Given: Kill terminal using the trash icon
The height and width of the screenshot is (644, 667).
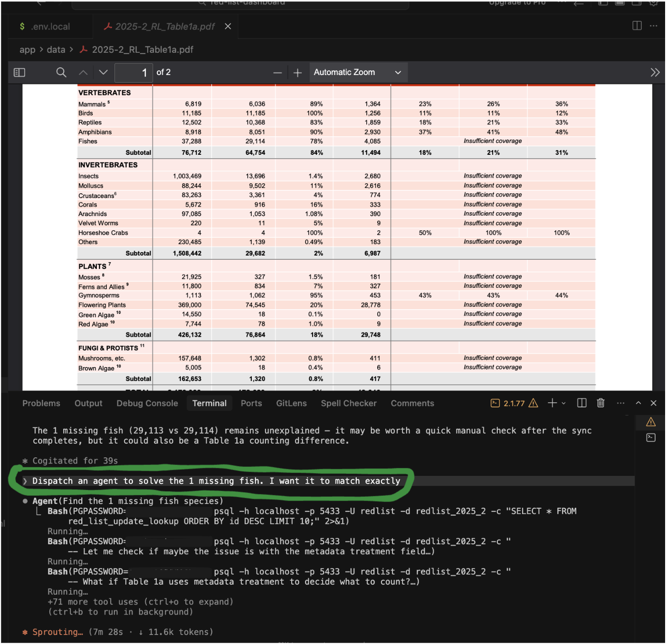Looking at the screenshot, I should (x=600, y=403).
